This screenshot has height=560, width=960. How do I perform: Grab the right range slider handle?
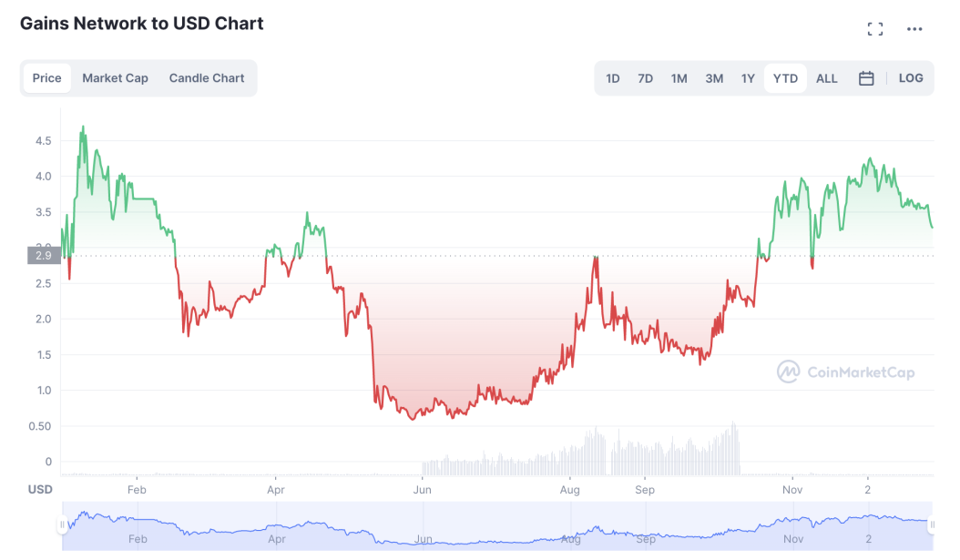pos(933,525)
